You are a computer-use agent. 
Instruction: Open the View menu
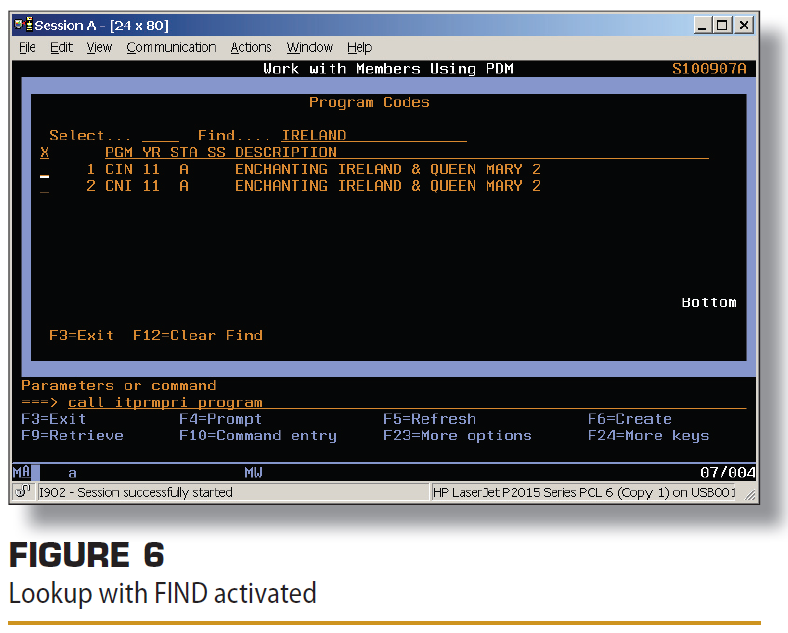[x=99, y=47]
